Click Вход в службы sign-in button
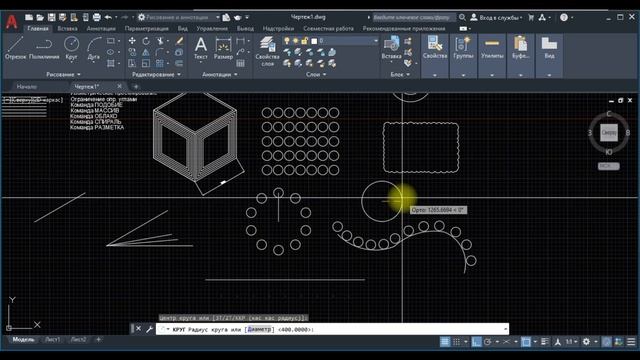 496,17
